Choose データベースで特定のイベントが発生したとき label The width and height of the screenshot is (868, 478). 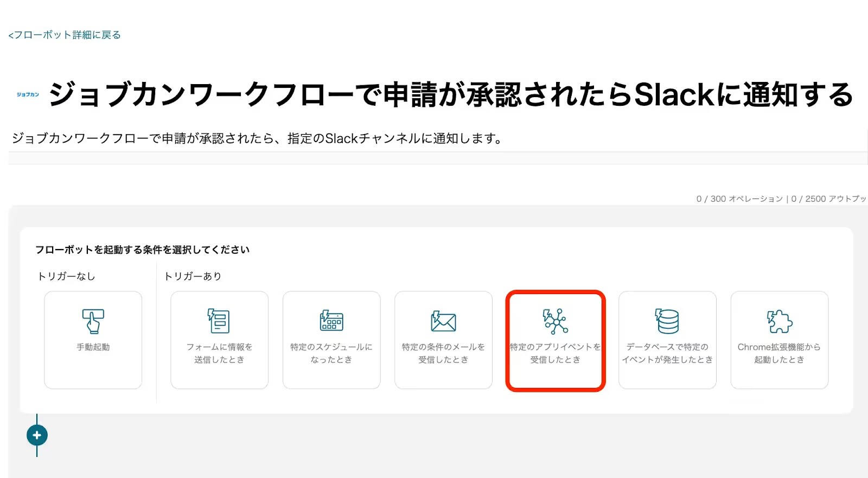(x=667, y=353)
